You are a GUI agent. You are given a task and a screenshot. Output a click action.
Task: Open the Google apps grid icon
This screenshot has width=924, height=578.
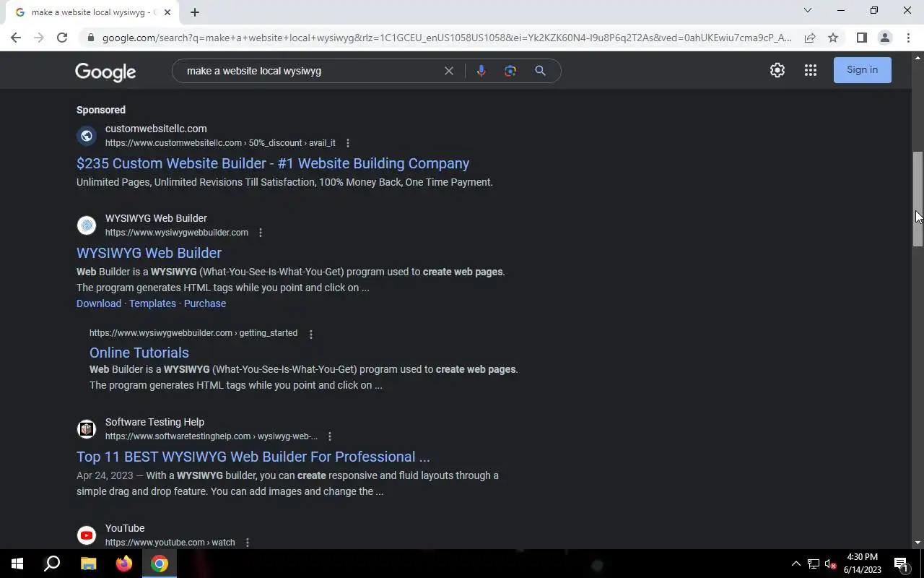point(811,70)
